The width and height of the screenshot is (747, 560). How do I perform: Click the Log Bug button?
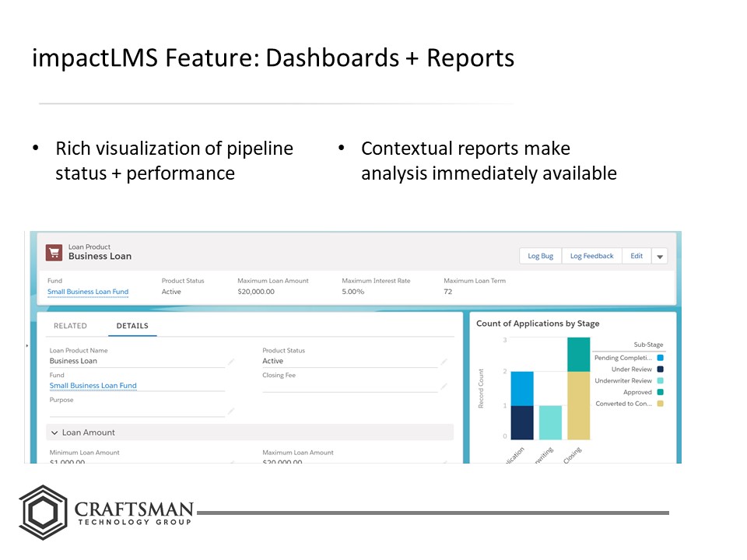tap(540, 256)
